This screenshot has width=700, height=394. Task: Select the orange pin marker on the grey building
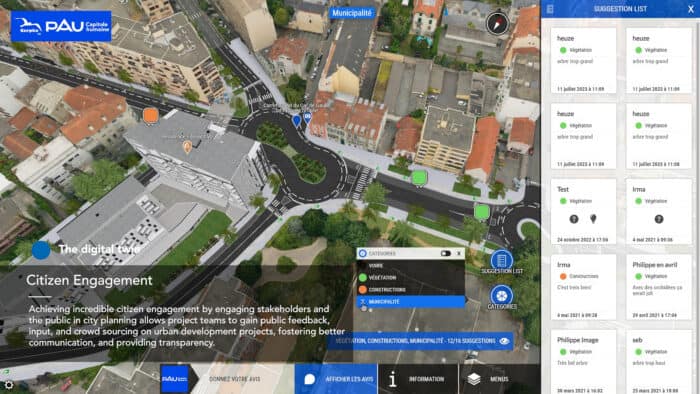(x=188, y=146)
